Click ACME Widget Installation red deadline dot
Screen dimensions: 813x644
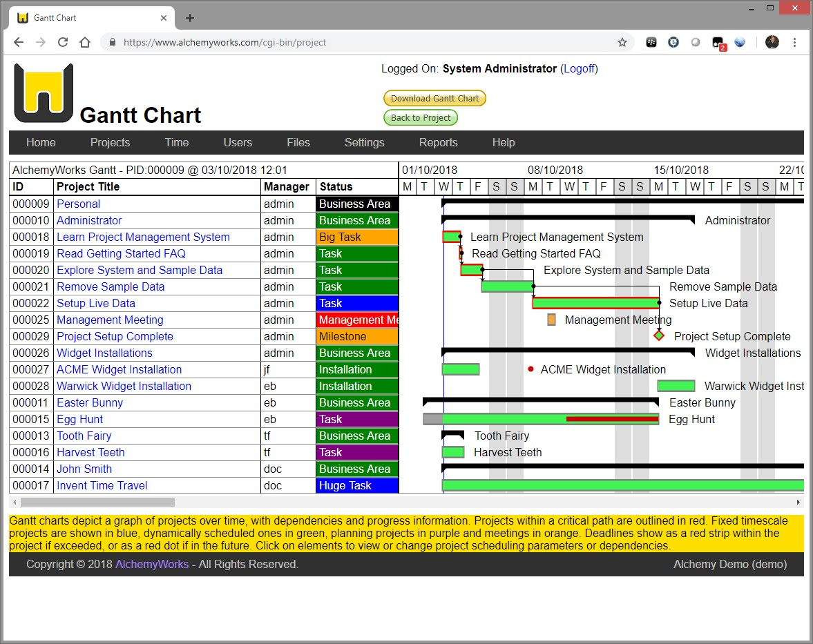tap(530, 369)
